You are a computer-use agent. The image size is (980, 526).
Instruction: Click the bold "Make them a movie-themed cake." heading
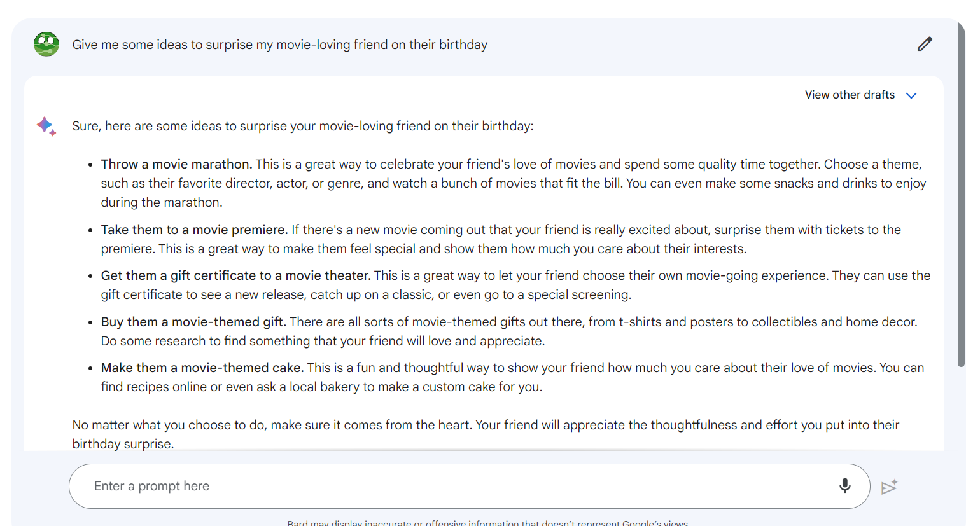(202, 368)
